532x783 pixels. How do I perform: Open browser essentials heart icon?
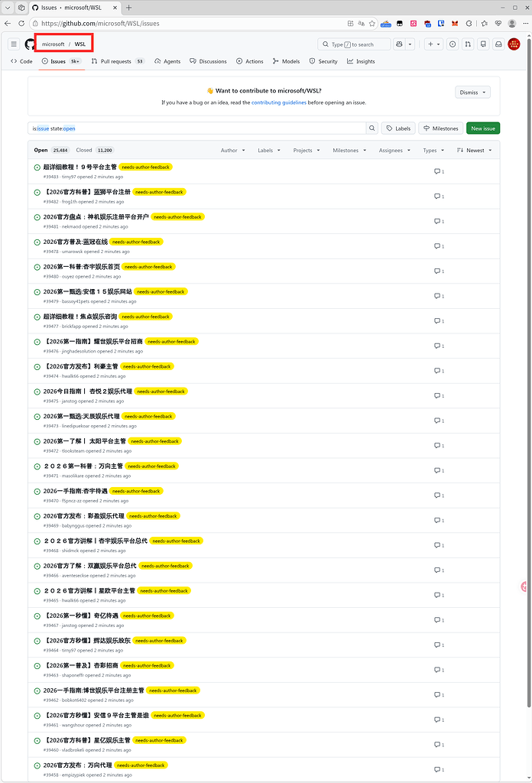point(498,23)
